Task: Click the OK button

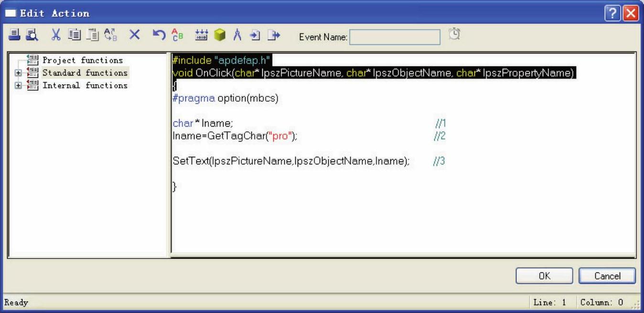Action: tap(544, 276)
